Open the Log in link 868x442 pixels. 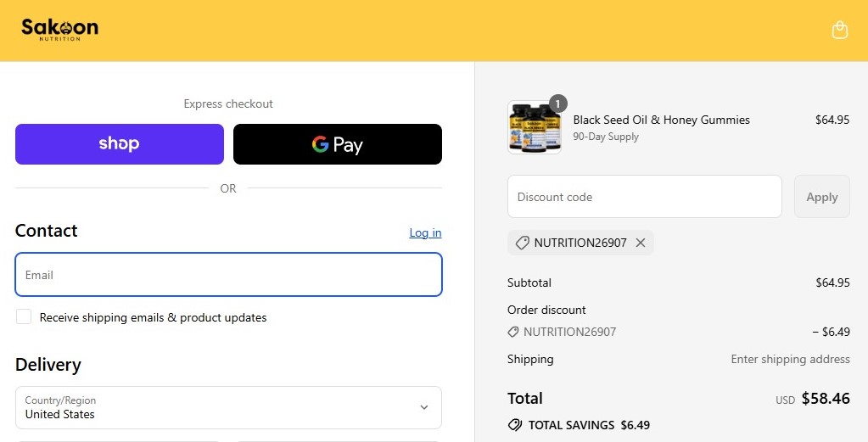click(425, 232)
